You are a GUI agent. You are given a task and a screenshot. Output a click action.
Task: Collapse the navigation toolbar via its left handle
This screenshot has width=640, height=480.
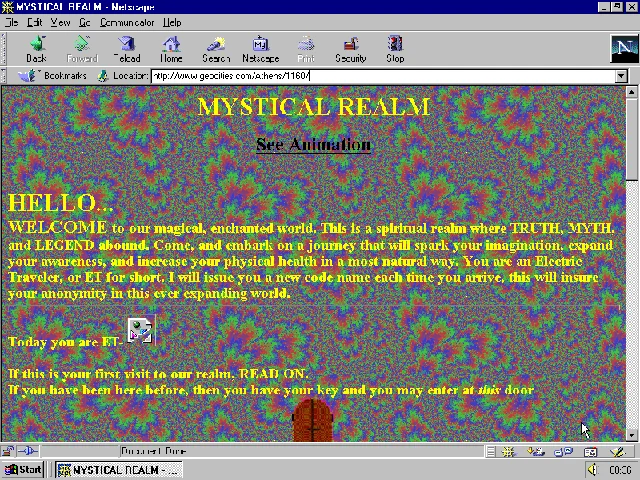point(4,49)
